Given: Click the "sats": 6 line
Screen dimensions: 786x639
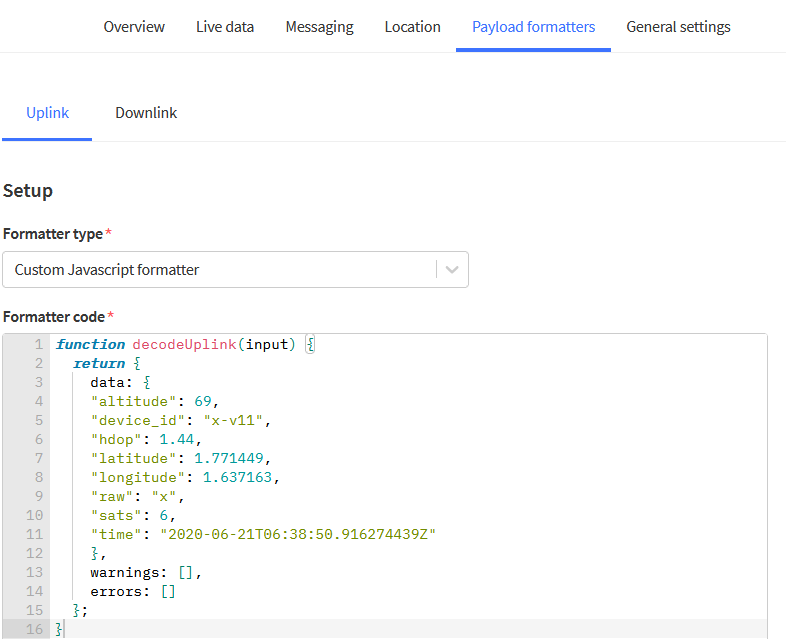Looking at the screenshot, I should (133, 516).
